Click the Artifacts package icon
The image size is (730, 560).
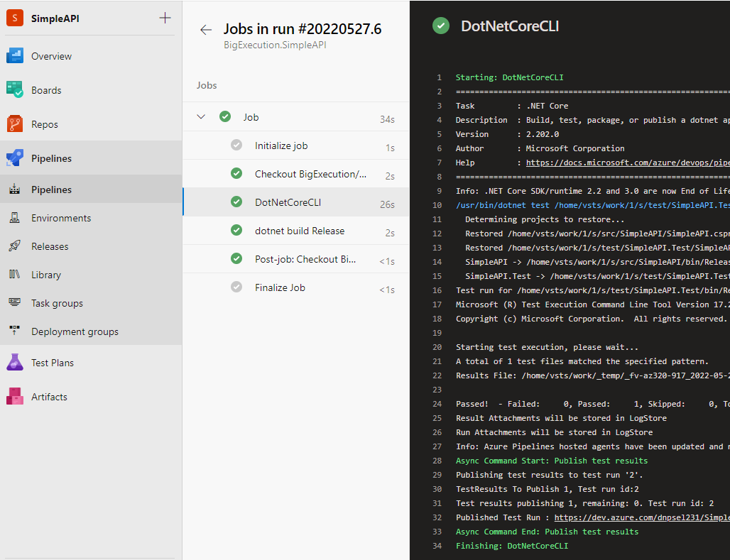15,397
